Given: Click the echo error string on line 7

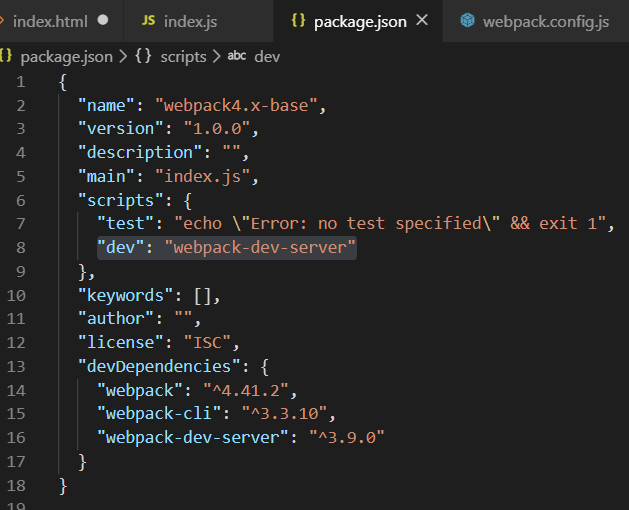Looking at the screenshot, I should point(390,224).
